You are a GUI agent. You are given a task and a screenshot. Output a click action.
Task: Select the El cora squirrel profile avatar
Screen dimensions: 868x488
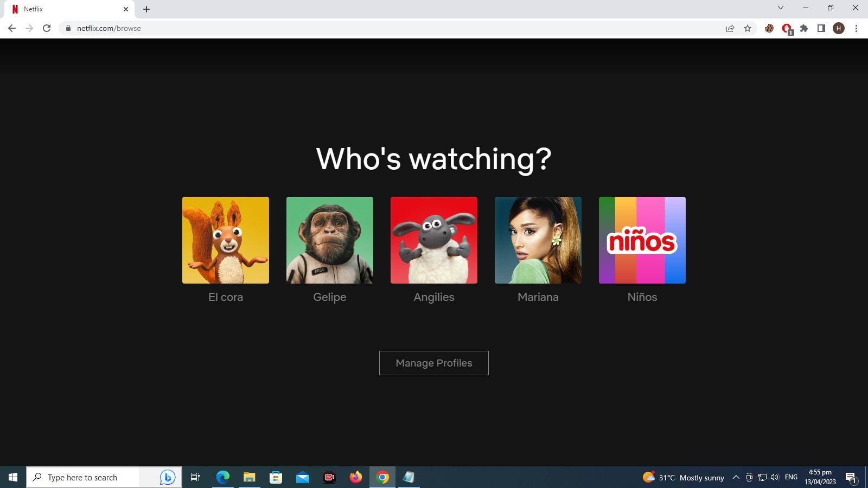click(226, 240)
